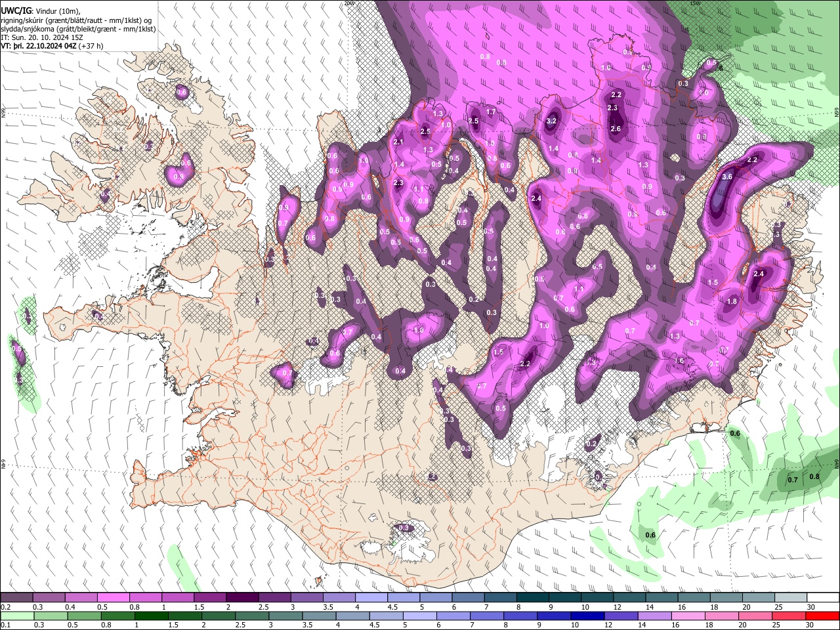
Task: Select snow scale swatch between 4 and 4.5
Action: point(371,598)
